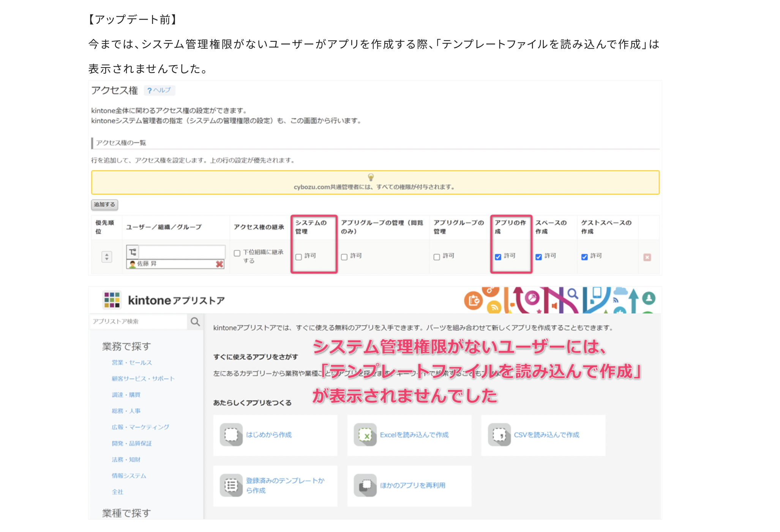780x532 pixels.
Task: Click the kintone app store grid logo
Action: (112, 300)
